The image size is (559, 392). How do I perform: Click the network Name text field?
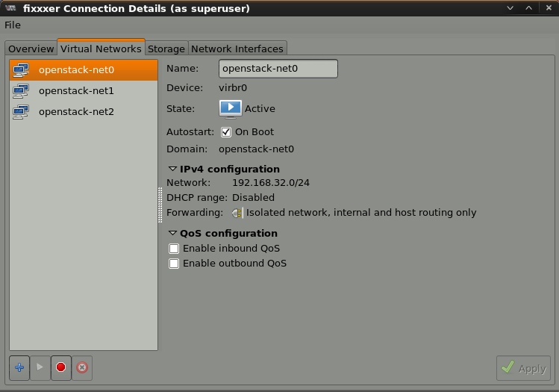[278, 69]
